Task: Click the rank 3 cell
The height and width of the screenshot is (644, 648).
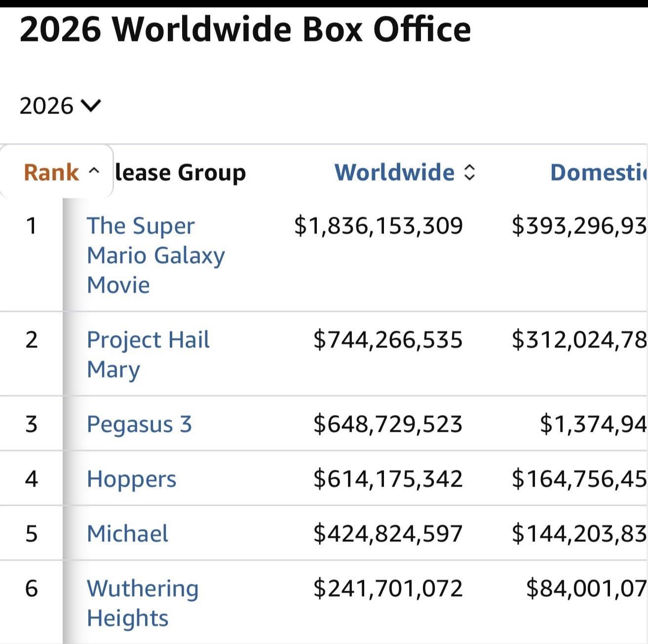Action: [x=31, y=424]
